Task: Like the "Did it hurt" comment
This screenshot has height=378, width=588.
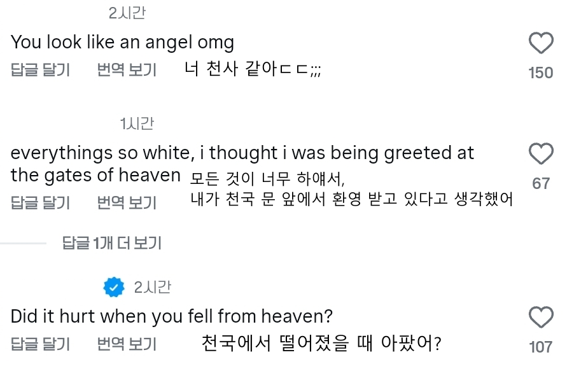Action: (541, 318)
